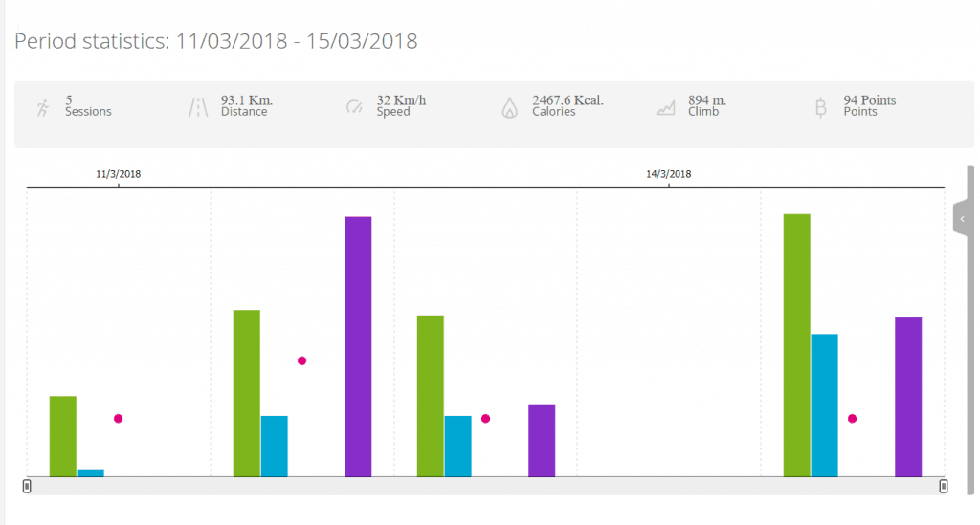Grab the left range slider handle
This screenshot has height=525, width=980.
(x=27, y=486)
